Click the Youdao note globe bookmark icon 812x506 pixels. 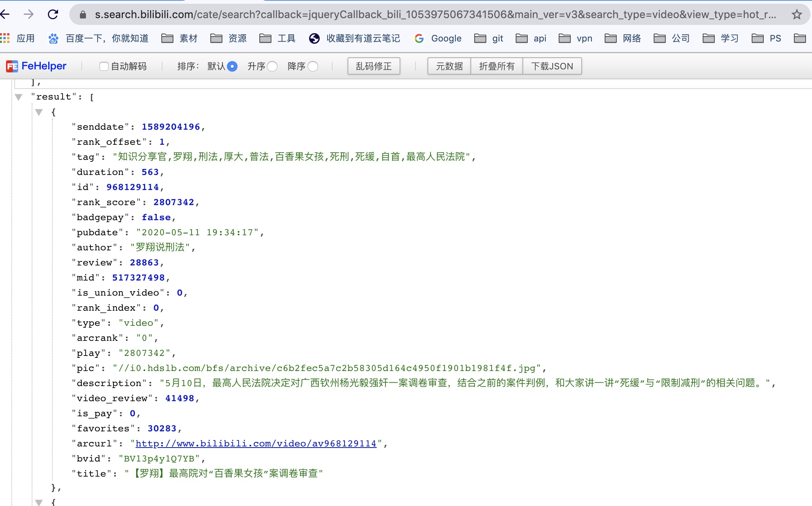click(314, 38)
